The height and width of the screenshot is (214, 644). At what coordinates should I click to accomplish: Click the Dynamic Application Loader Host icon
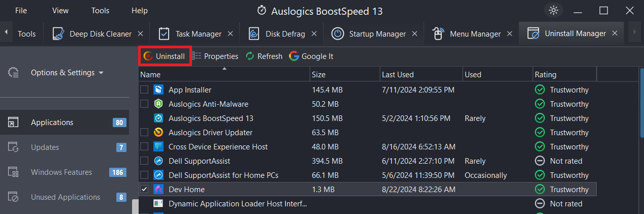tap(158, 203)
